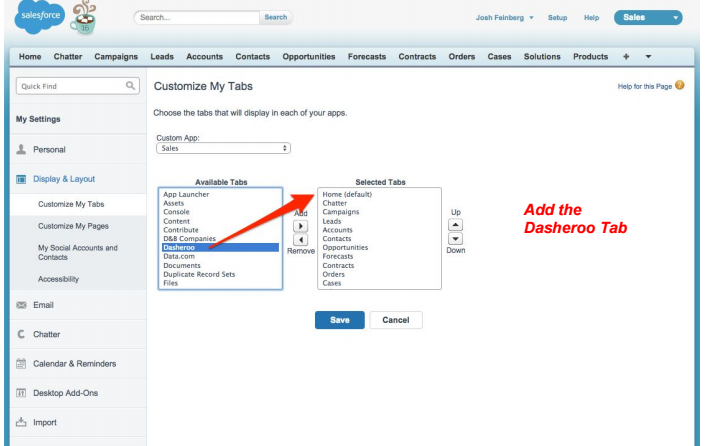Click in the Quick Find field
The width and height of the screenshot is (705, 446).
coord(78,86)
